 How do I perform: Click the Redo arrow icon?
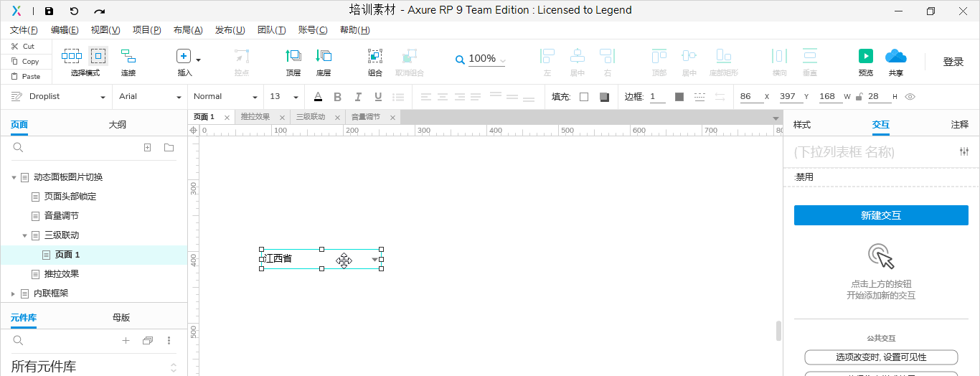(x=100, y=11)
